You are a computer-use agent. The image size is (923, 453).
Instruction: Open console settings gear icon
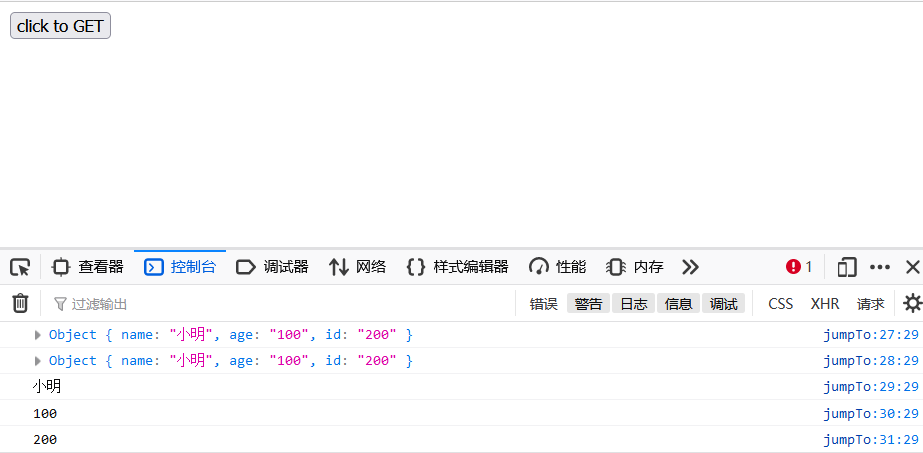pyautogui.click(x=912, y=304)
